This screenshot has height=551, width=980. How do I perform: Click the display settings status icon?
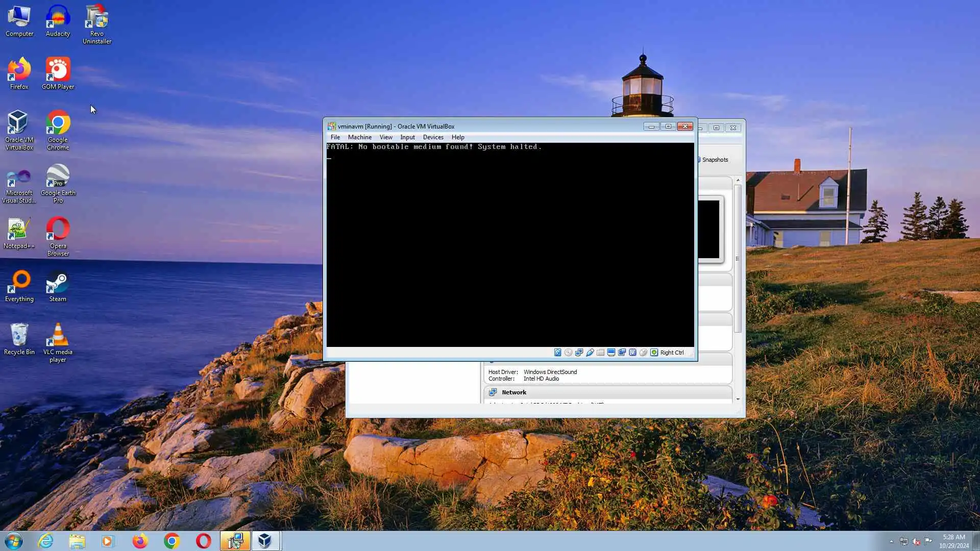tap(611, 353)
